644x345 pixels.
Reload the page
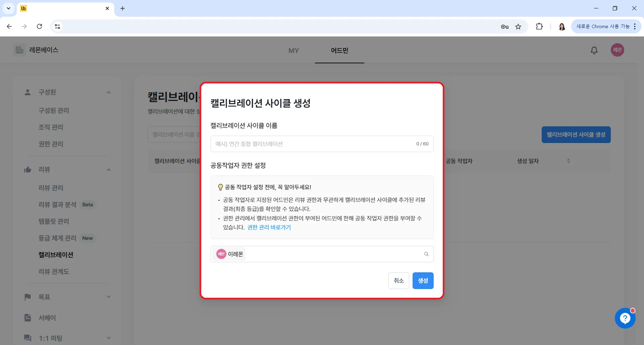pos(39,26)
